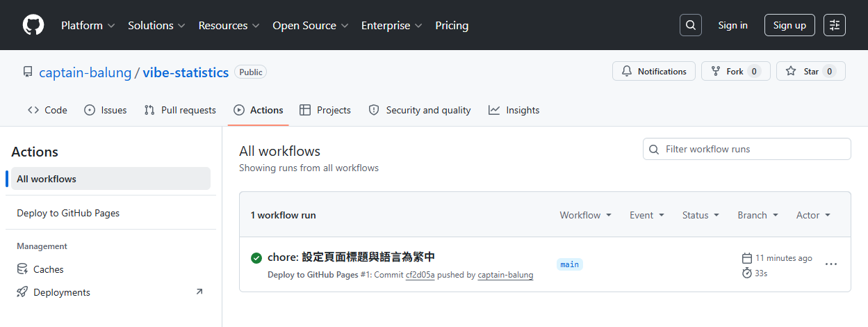Click the Actions play icon
The width and height of the screenshot is (868, 327).
(x=239, y=110)
